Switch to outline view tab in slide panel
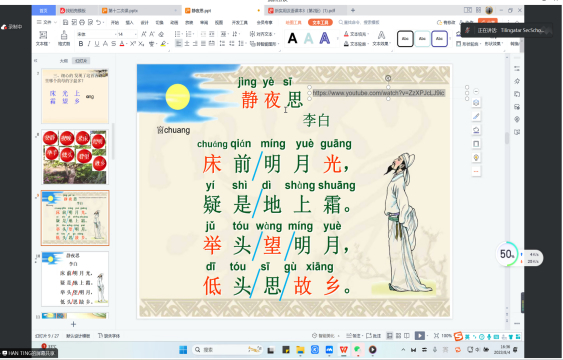Viewport: 563px width, 360px height. (64, 61)
